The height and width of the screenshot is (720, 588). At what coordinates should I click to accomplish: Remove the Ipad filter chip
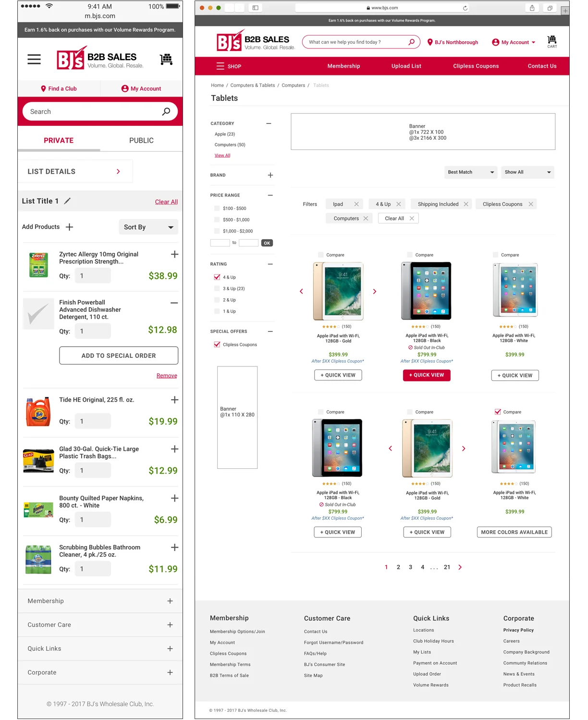356,204
